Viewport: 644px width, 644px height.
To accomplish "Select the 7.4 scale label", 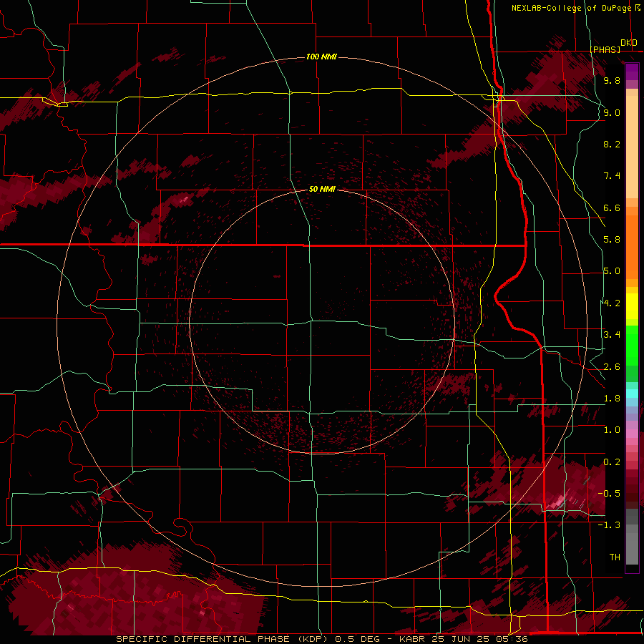I will (612, 176).
